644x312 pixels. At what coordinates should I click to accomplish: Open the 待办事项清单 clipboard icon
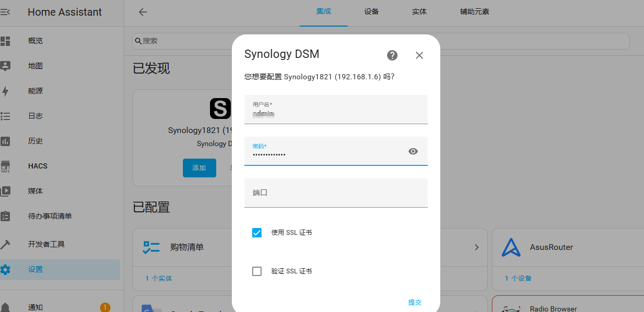(5, 216)
